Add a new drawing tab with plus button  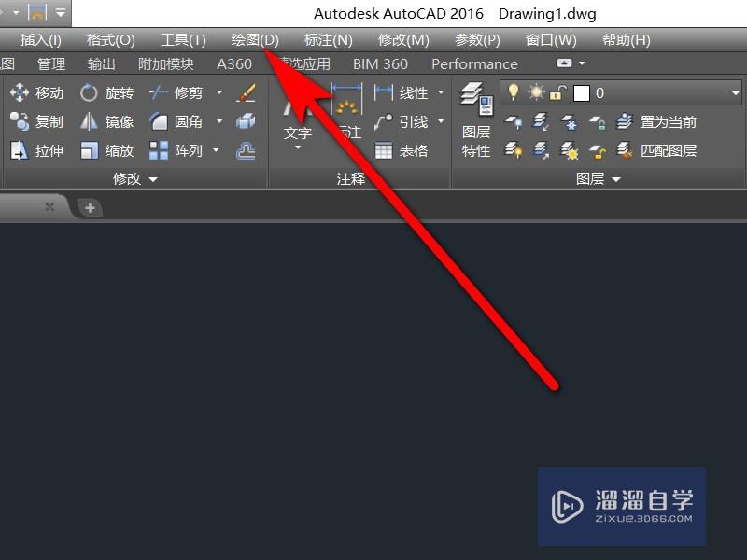[x=90, y=207]
